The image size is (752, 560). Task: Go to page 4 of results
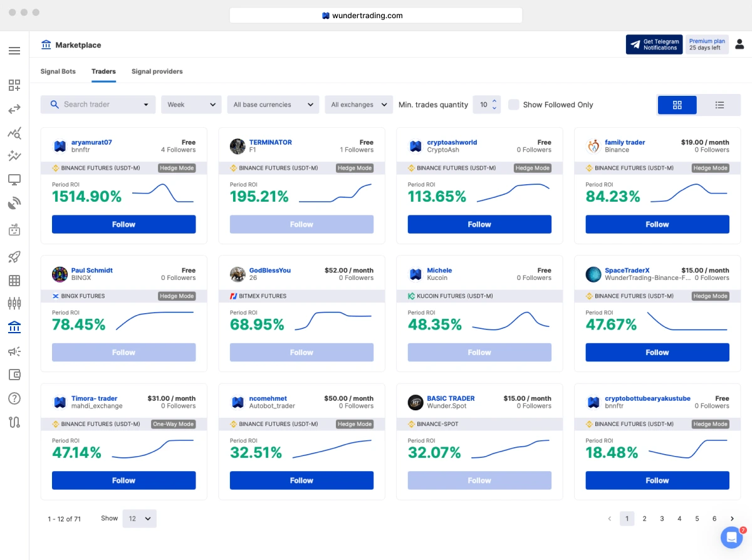tap(679, 519)
